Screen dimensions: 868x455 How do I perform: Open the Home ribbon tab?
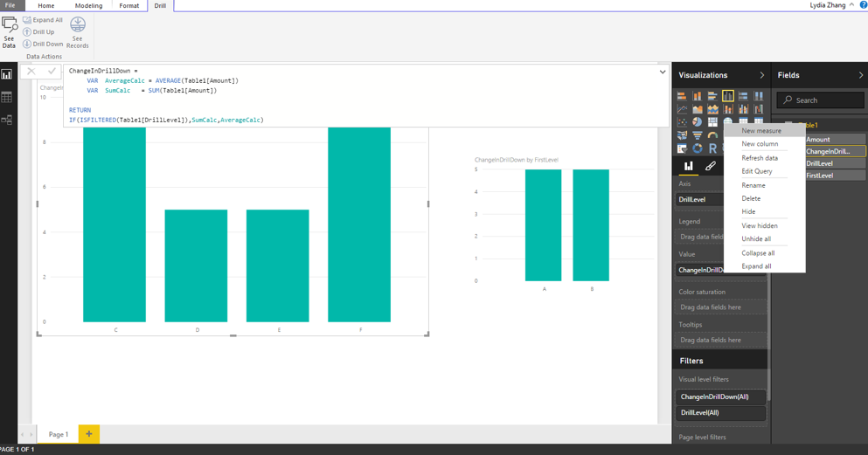[46, 5]
